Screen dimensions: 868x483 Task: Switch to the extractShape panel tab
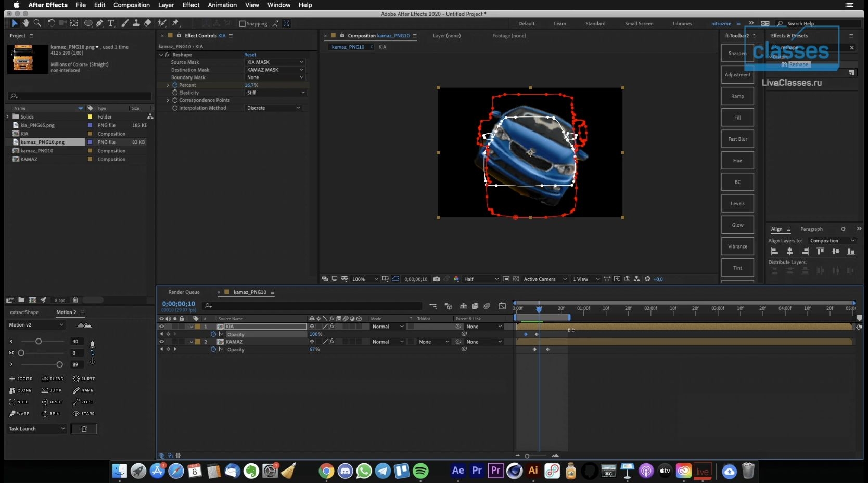tap(24, 312)
